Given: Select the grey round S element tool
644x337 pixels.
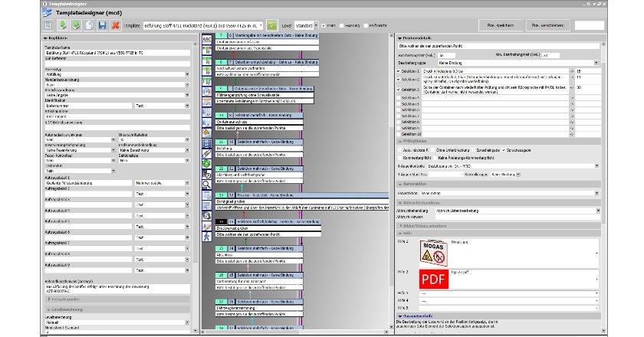Looking at the screenshot, I should [x=206, y=215].
